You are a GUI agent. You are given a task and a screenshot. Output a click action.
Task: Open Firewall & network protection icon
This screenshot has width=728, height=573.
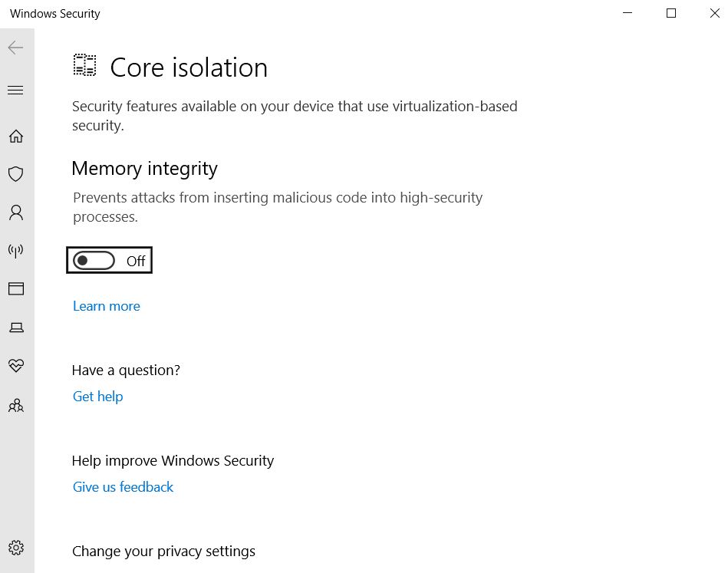coord(16,251)
